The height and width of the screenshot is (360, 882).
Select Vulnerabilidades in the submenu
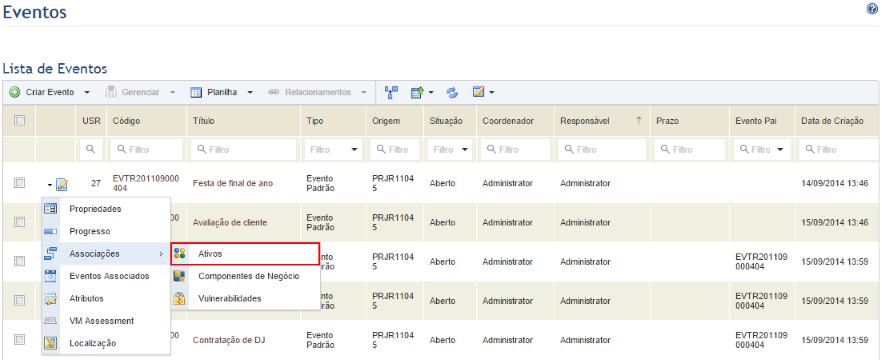pyautogui.click(x=246, y=299)
